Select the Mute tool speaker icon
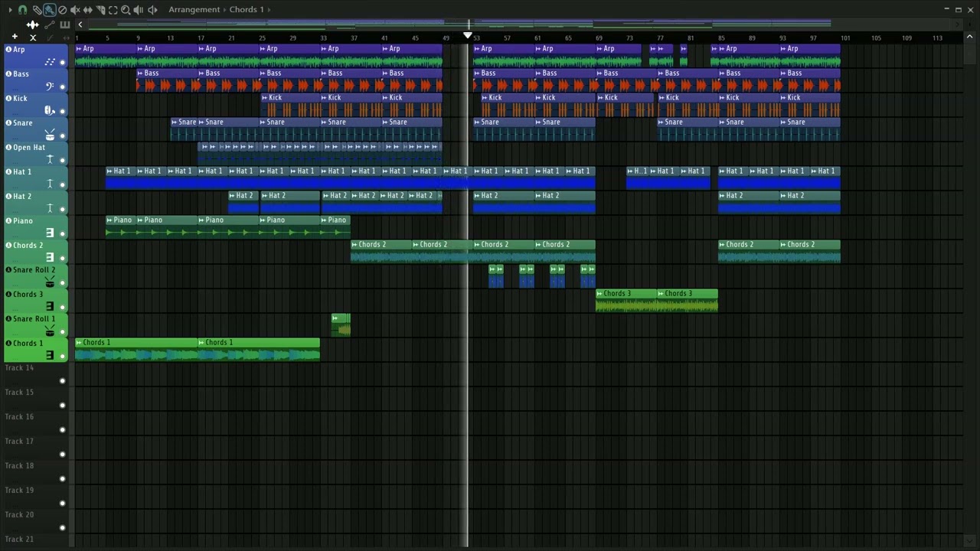The image size is (980, 551). pyautogui.click(x=75, y=10)
